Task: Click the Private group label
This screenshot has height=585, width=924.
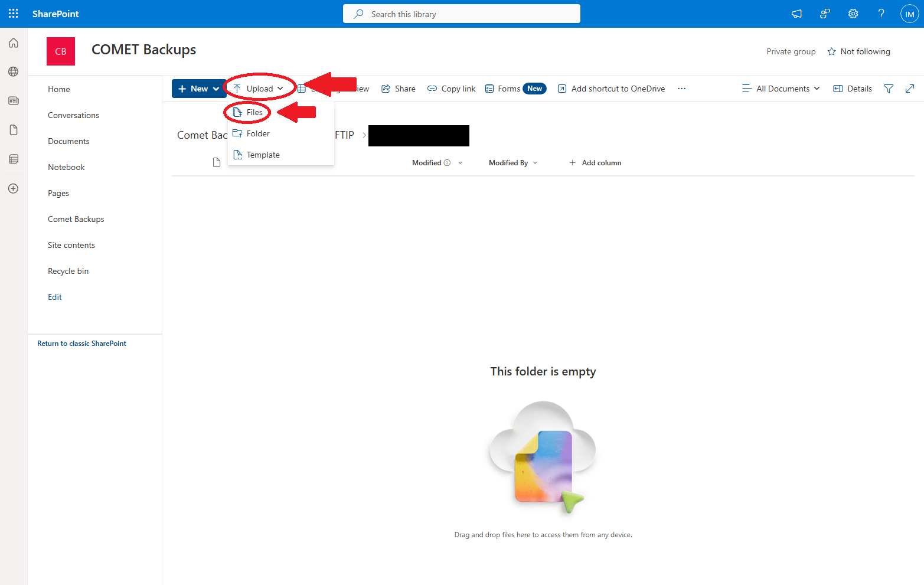Action: pyautogui.click(x=791, y=51)
